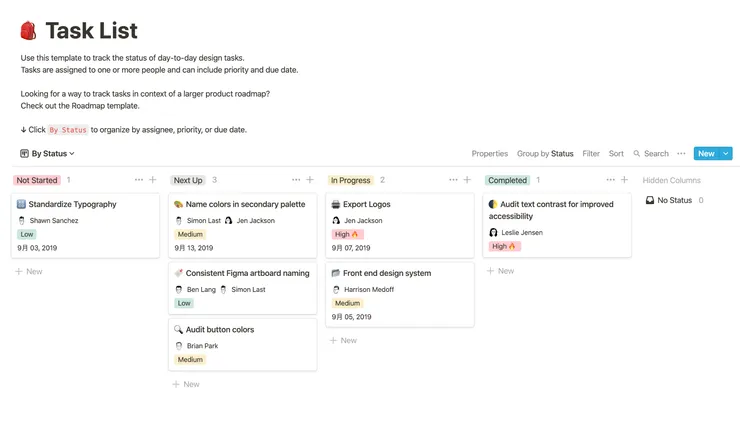This screenshot has height=426, width=740.
Task: Open the toolbar more options ellipsis
Action: click(x=681, y=154)
